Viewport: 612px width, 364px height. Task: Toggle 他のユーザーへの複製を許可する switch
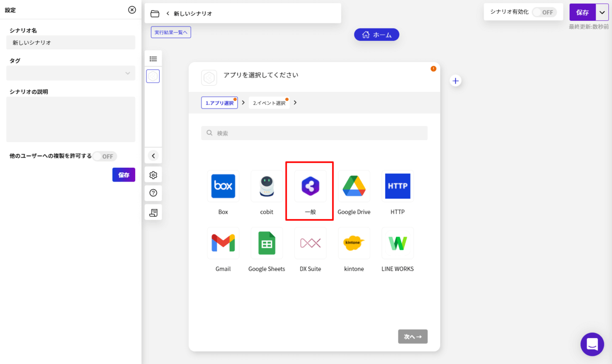click(105, 157)
